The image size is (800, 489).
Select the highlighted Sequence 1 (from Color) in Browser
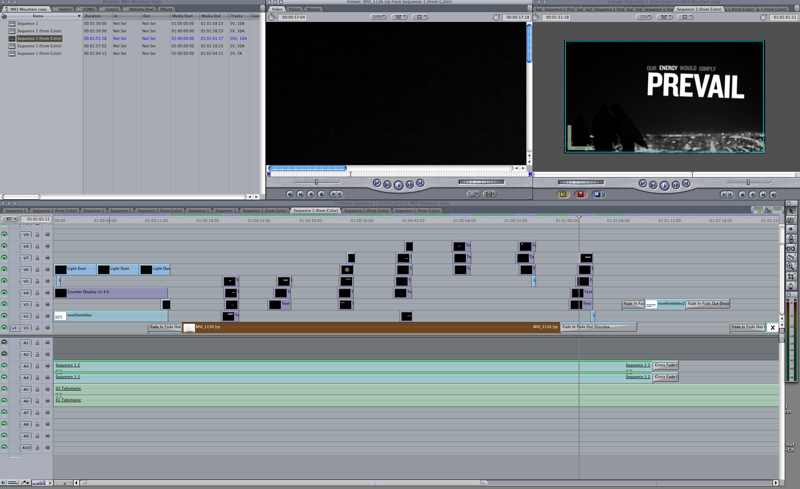pos(40,38)
